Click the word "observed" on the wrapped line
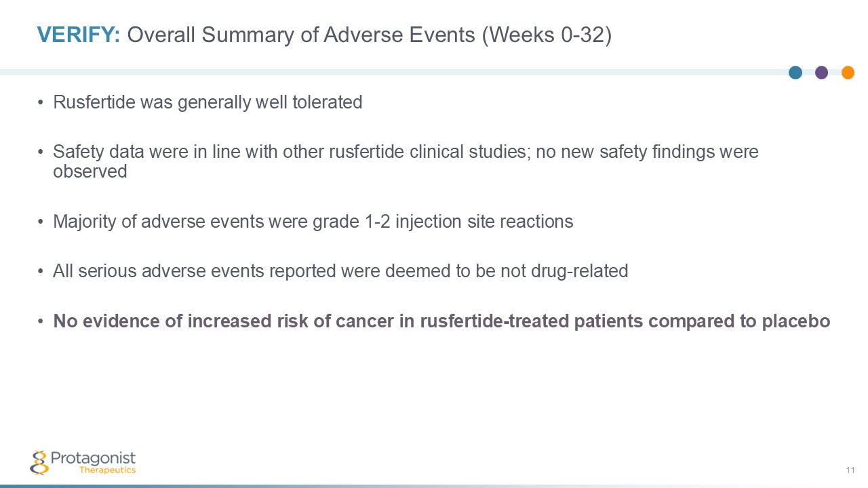 [x=90, y=171]
